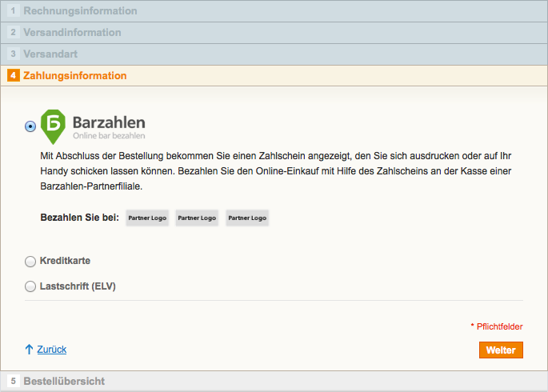Select Lastschrift (ELV) radio button
Viewport: 548px width, 392px height.
tap(30, 286)
